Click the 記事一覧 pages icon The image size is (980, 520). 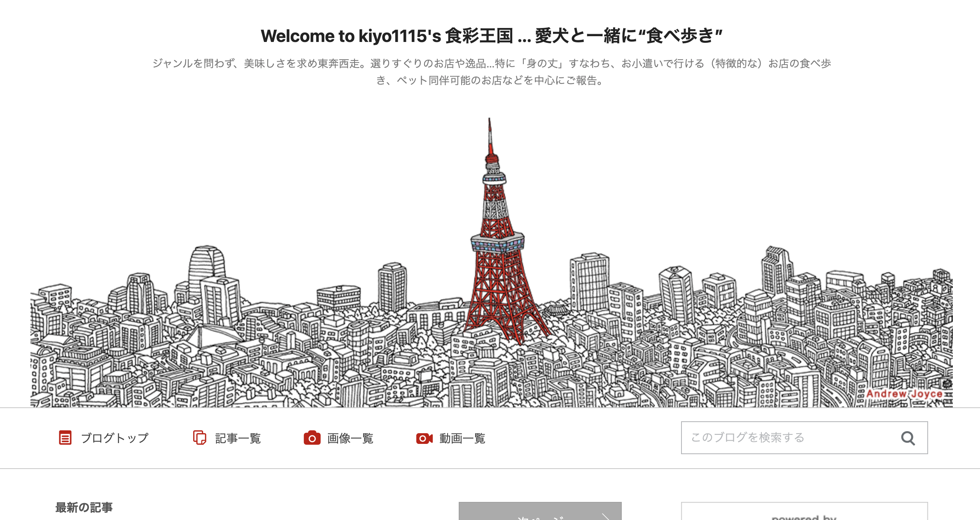pyautogui.click(x=200, y=438)
